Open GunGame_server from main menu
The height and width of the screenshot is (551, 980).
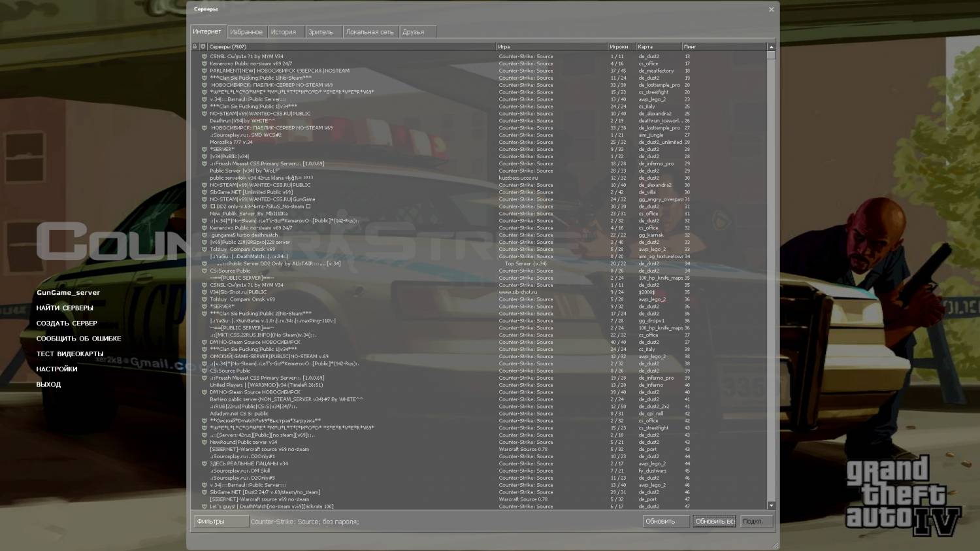pyautogui.click(x=68, y=293)
